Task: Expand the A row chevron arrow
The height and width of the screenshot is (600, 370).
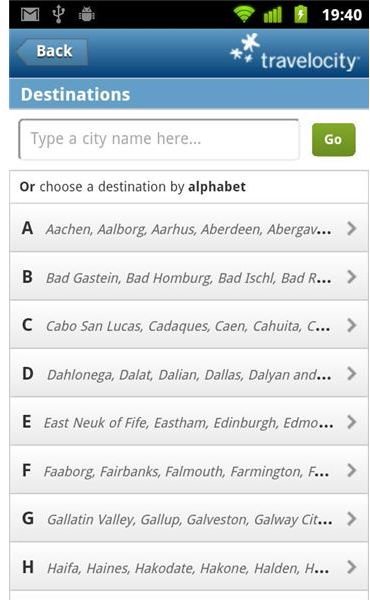Action: pyautogui.click(x=352, y=228)
